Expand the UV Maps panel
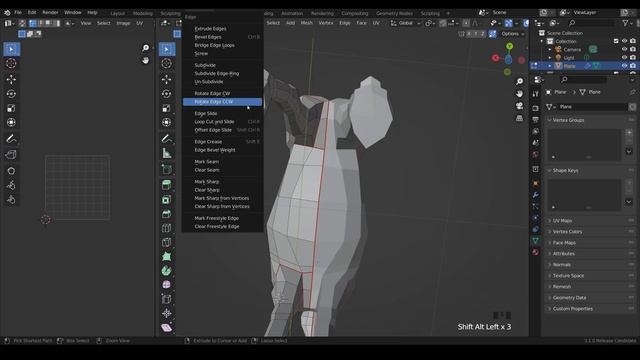 click(590, 220)
